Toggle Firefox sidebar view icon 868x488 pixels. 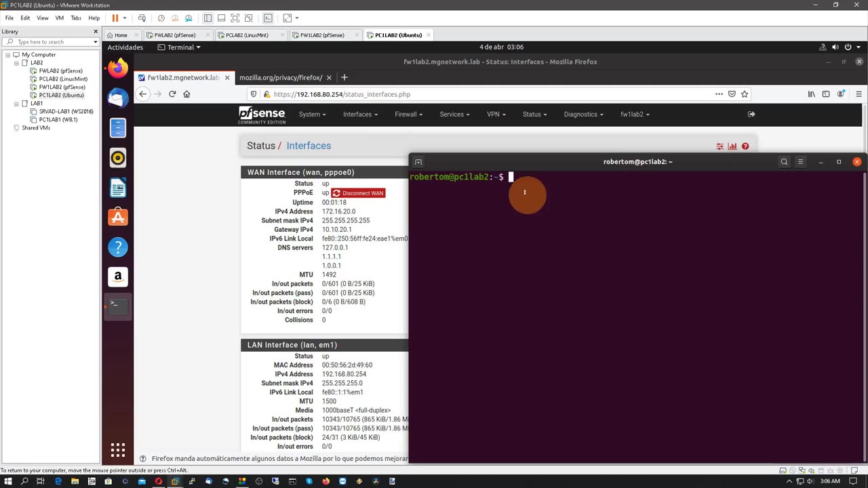pos(826,94)
